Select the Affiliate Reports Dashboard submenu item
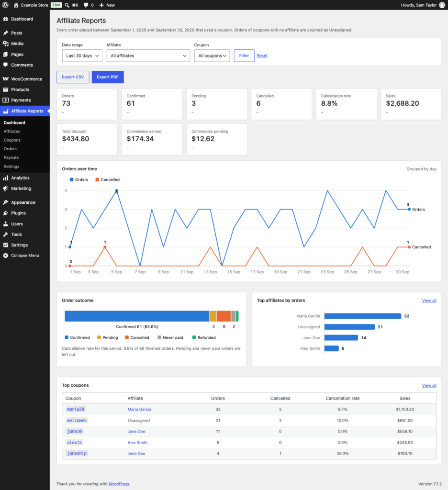The height and width of the screenshot is (490, 448). [14, 122]
